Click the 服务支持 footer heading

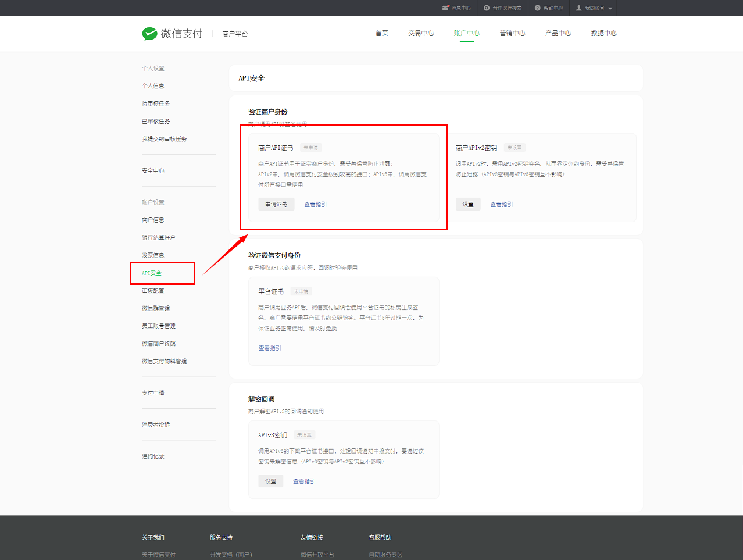click(x=221, y=537)
